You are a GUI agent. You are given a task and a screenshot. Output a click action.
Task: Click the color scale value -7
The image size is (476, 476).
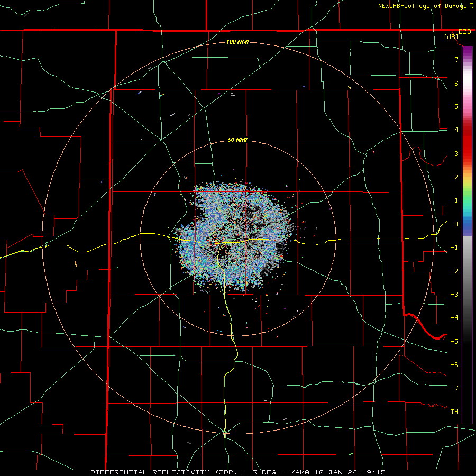tap(454, 388)
